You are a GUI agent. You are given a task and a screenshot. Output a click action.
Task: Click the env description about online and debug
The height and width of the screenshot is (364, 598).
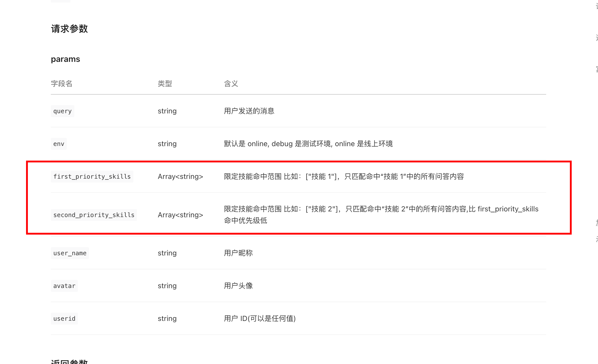pos(308,144)
